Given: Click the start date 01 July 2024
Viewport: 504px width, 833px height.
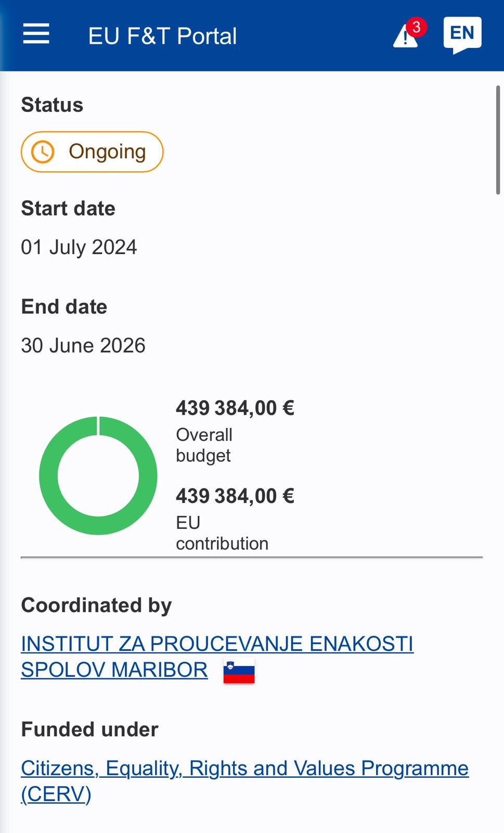Looking at the screenshot, I should click(x=79, y=247).
